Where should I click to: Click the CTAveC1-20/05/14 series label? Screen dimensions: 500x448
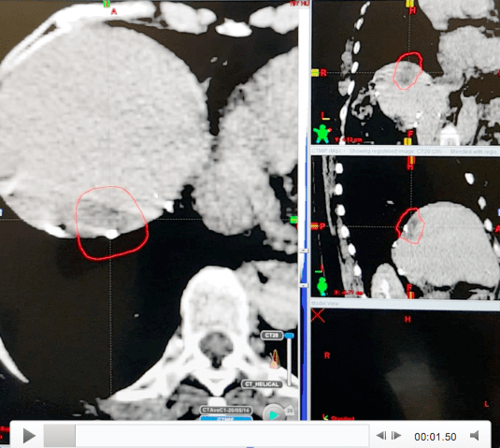pyautogui.click(x=226, y=410)
